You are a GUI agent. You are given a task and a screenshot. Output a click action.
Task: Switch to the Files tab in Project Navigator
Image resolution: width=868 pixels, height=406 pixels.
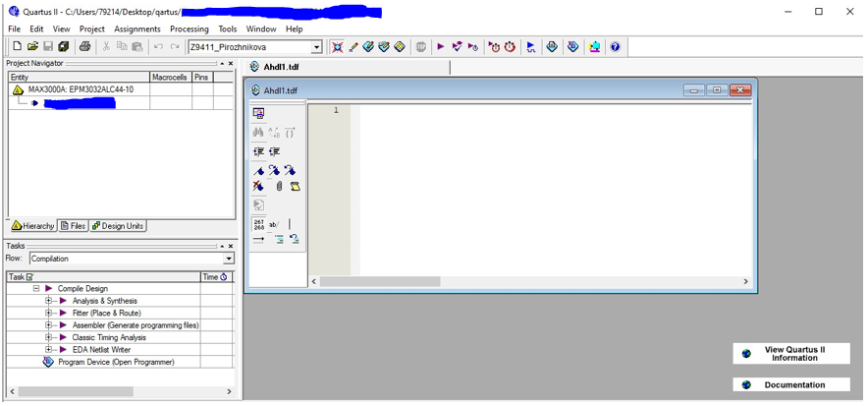(x=74, y=226)
